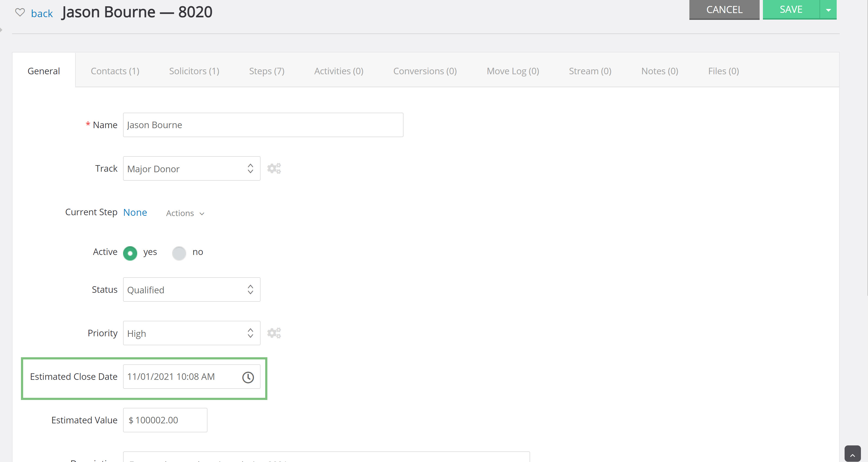Select the Active yes radio button

[130, 253]
